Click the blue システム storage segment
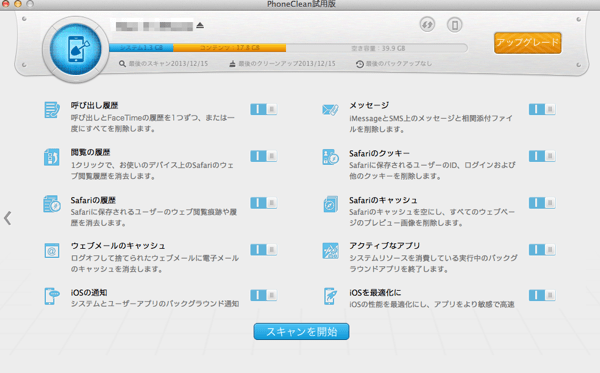The height and width of the screenshot is (373, 600). 141,48
